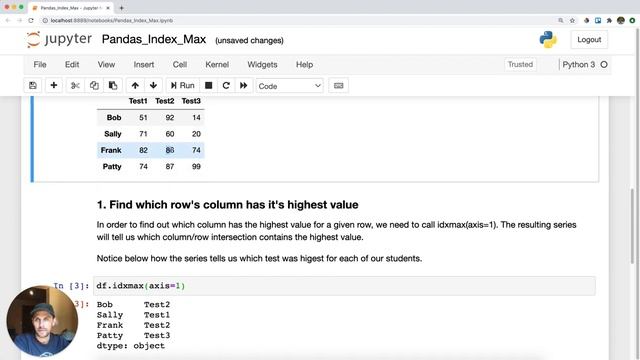Open the cell type Code dropdown
640x360 pixels.
(289, 86)
